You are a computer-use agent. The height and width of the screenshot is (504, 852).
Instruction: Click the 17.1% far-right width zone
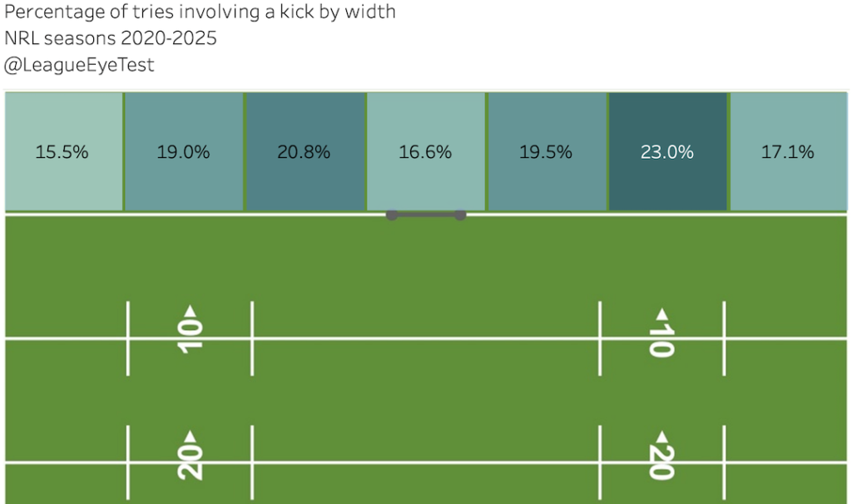788,151
